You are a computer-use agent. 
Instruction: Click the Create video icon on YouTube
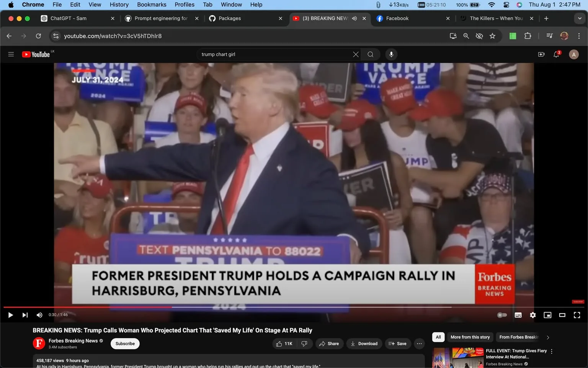pyautogui.click(x=541, y=54)
